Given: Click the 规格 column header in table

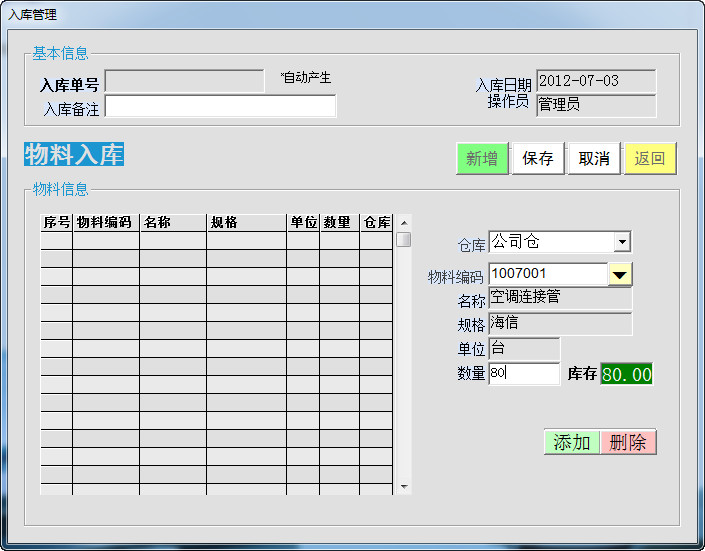Looking at the screenshot, I should tap(246, 222).
